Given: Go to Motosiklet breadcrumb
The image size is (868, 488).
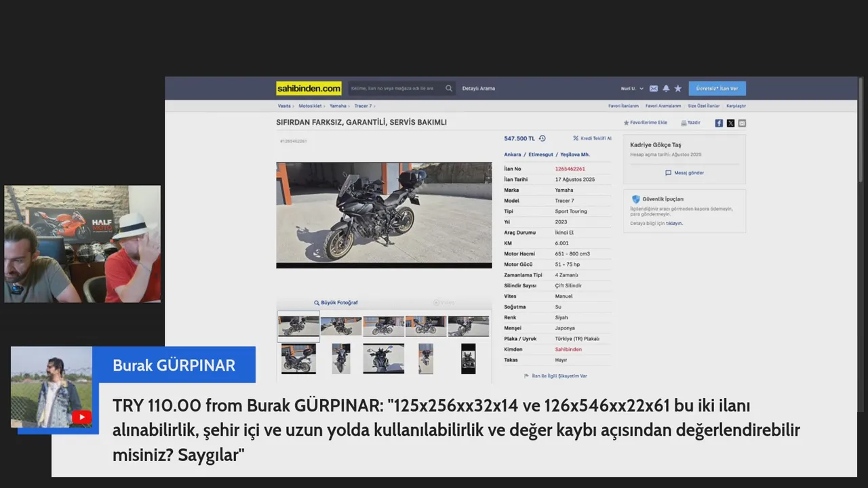Looking at the screenshot, I should [310, 106].
